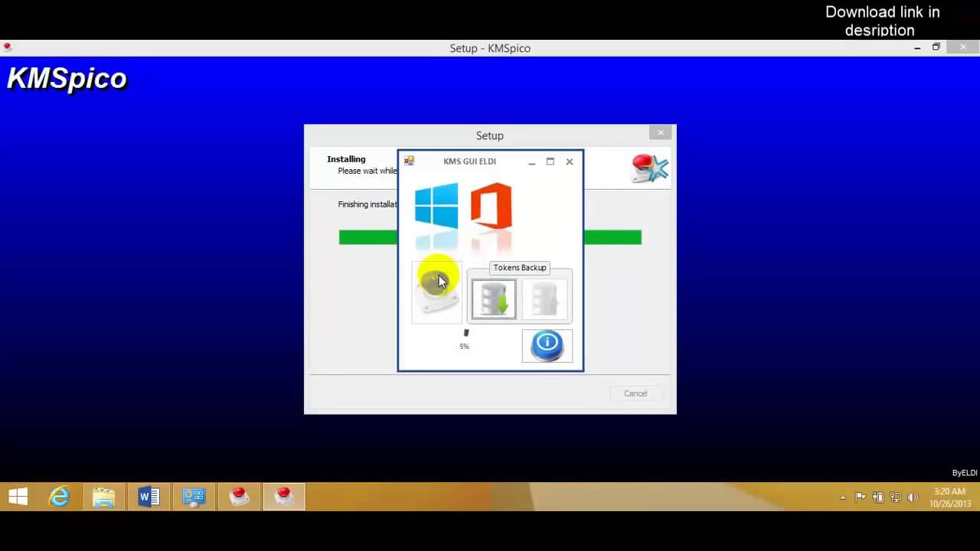Click the "KMS GUI ELDI" window title
The height and width of the screenshot is (551, 980).
469,161
